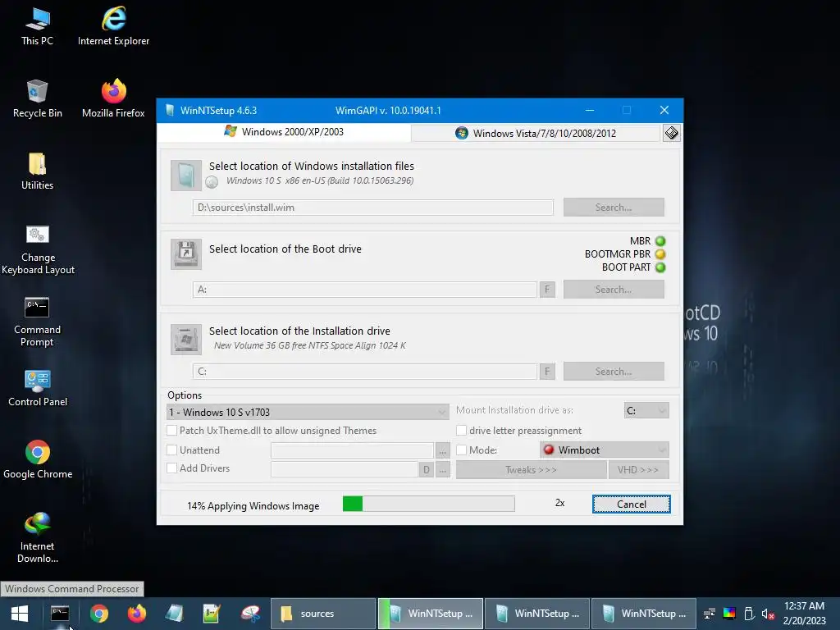
Task: Open Command Prompt desktop shortcut
Action: (37, 322)
